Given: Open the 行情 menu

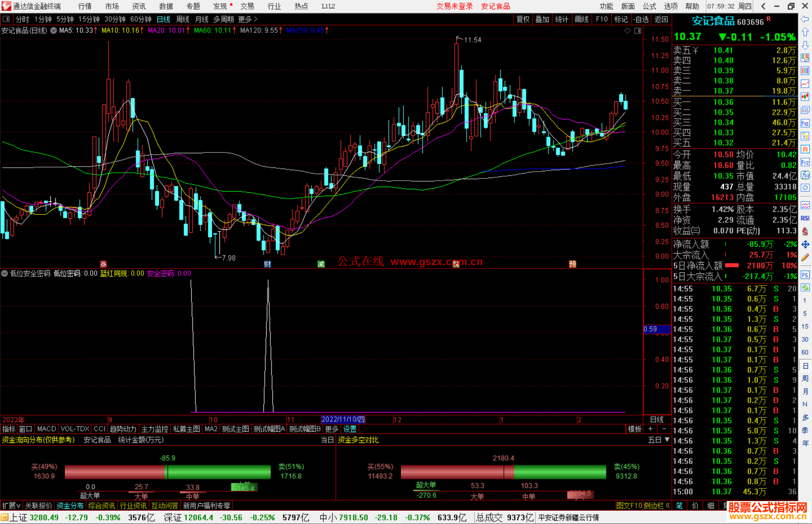Looking at the screenshot, I should 85,6.
